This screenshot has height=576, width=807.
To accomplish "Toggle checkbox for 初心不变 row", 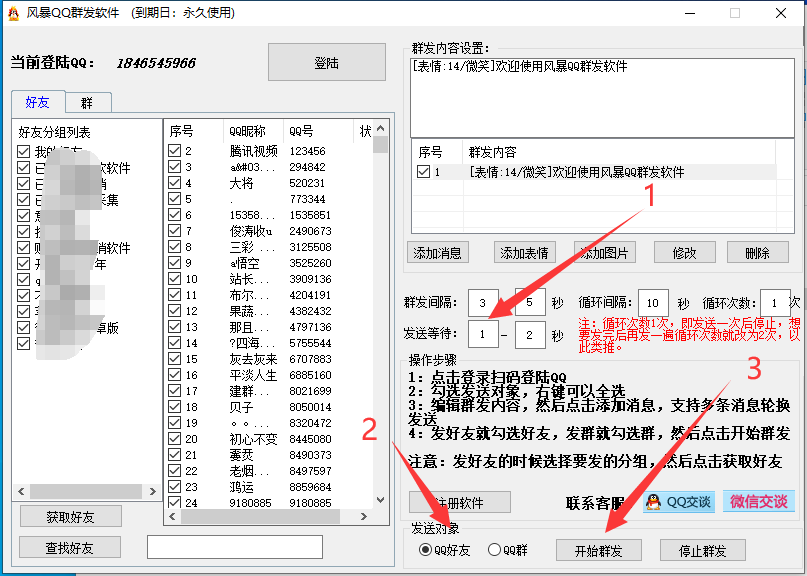I will [x=174, y=439].
